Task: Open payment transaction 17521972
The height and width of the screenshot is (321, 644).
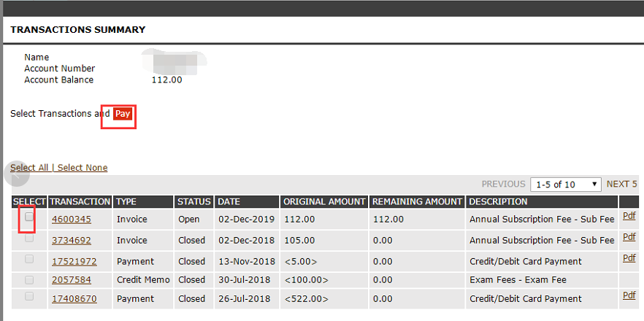Action: [x=74, y=261]
